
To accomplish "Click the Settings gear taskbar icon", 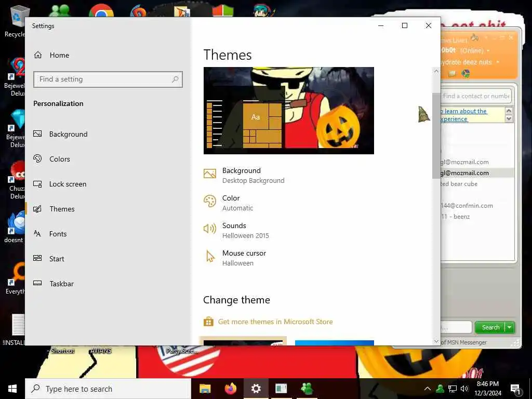I will coord(256,389).
